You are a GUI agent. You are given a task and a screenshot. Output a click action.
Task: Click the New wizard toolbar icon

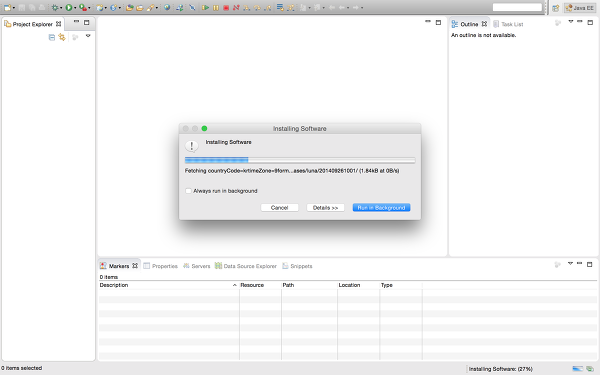7,7
